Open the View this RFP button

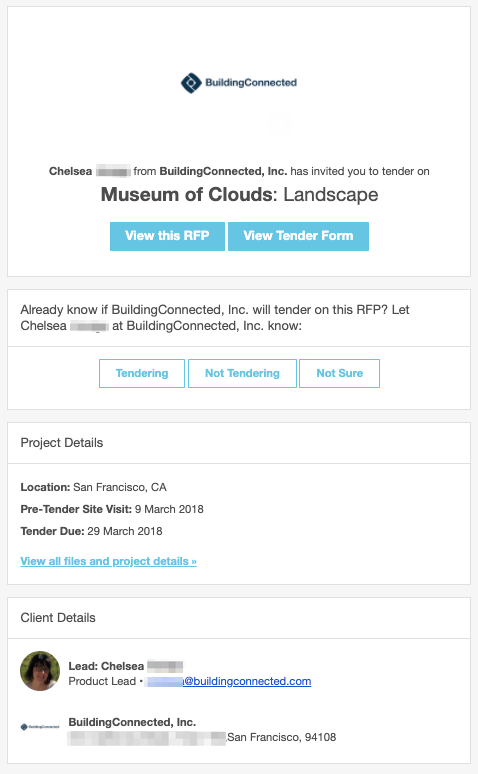tap(167, 236)
